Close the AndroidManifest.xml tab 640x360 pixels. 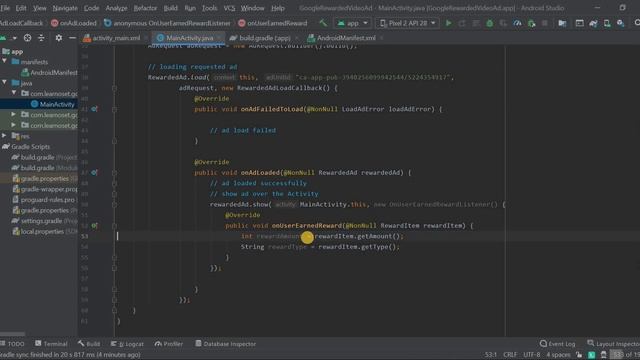coord(382,38)
